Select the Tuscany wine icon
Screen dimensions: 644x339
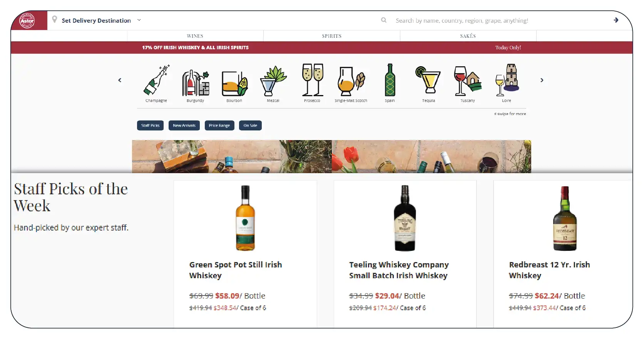pyautogui.click(x=468, y=81)
